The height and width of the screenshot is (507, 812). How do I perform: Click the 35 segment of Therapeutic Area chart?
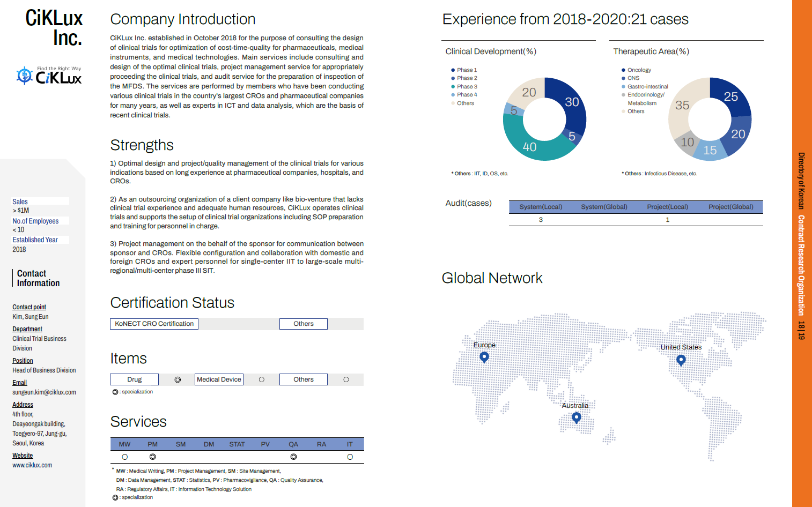682,105
